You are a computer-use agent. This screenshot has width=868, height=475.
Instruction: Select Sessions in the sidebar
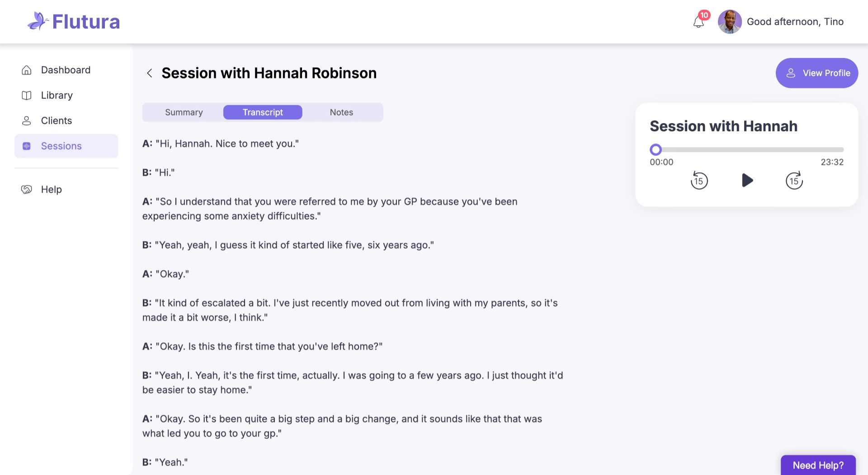click(x=61, y=146)
